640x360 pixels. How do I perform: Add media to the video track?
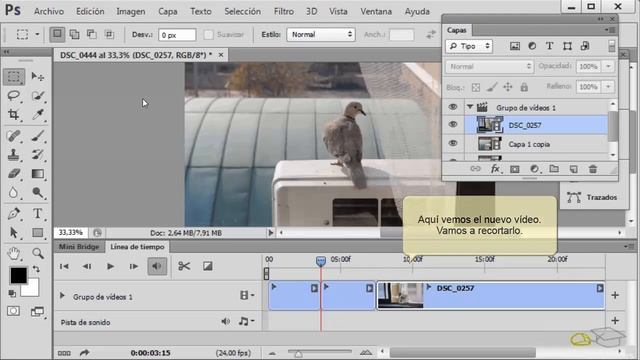615,295
